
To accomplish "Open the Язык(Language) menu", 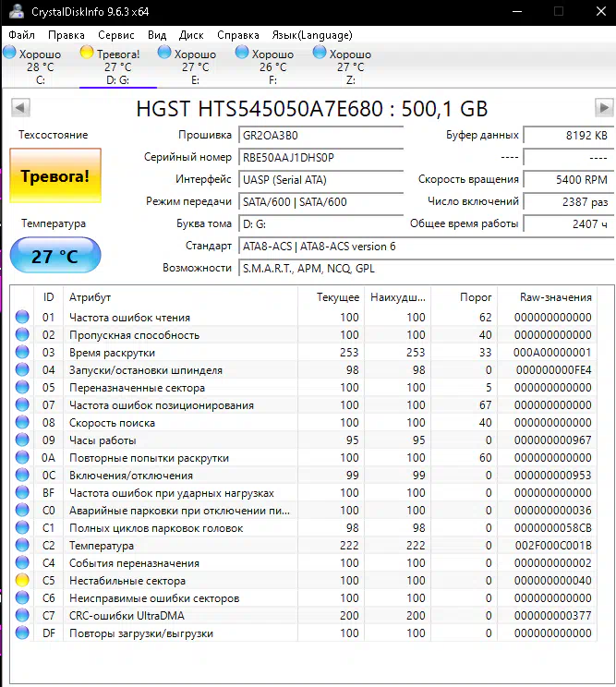I will [312, 35].
